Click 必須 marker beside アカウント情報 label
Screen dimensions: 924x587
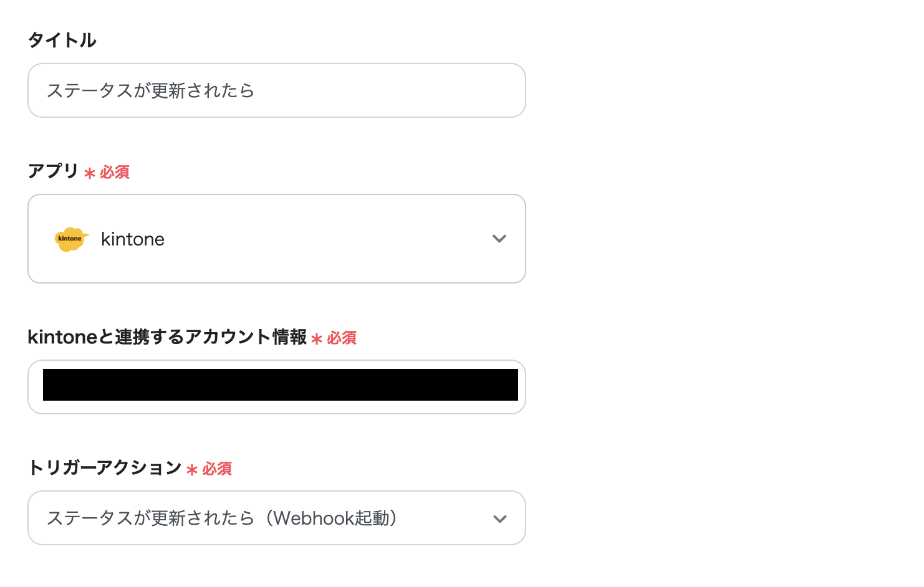coord(342,338)
